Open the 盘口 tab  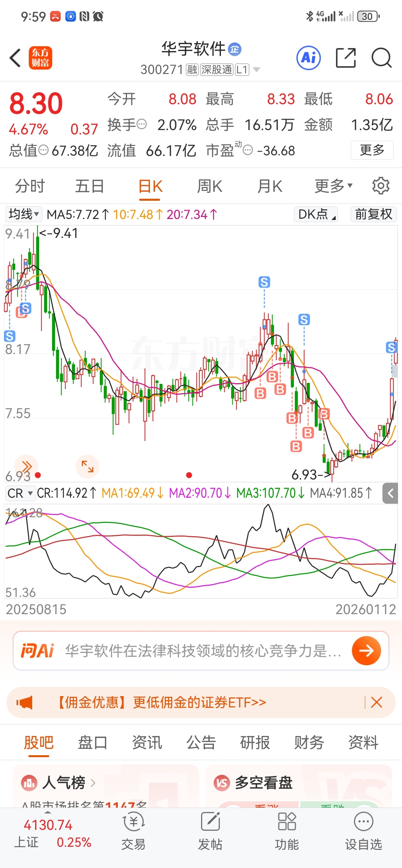pos(93,742)
